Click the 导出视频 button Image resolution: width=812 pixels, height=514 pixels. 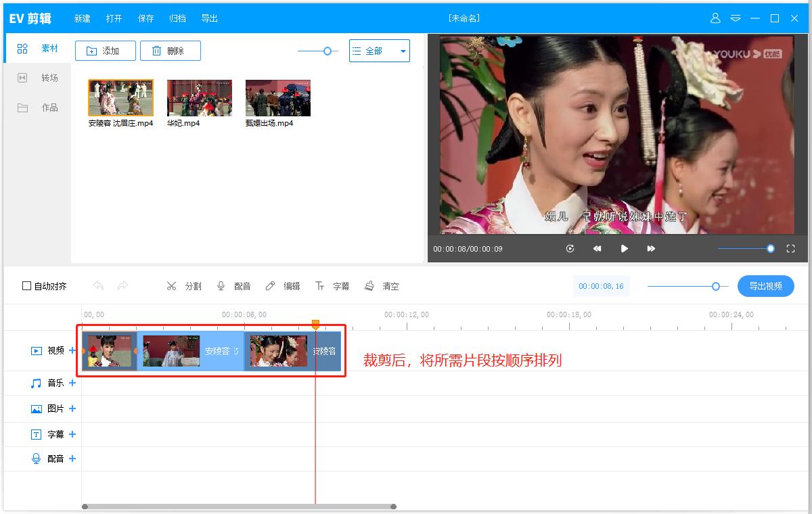[x=765, y=286]
